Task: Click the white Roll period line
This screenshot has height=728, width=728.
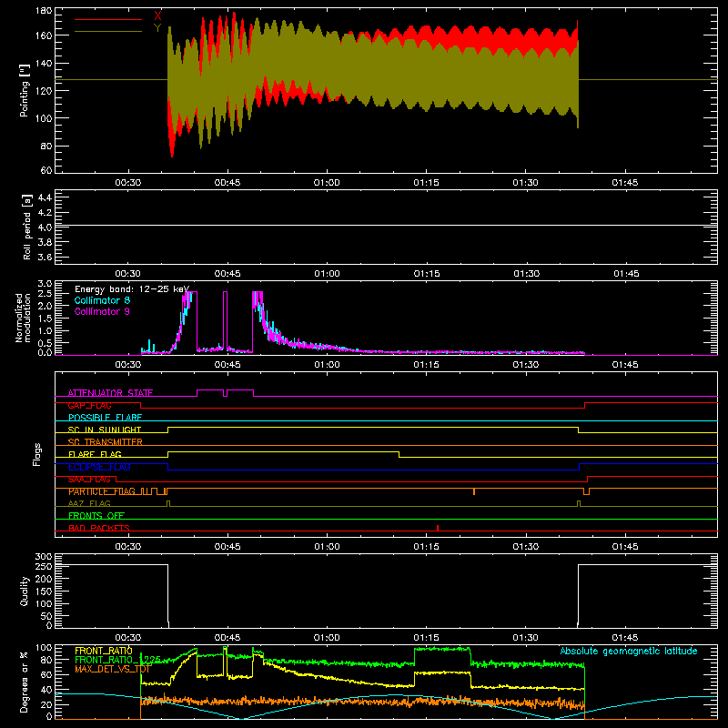Action: click(x=386, y=226)
